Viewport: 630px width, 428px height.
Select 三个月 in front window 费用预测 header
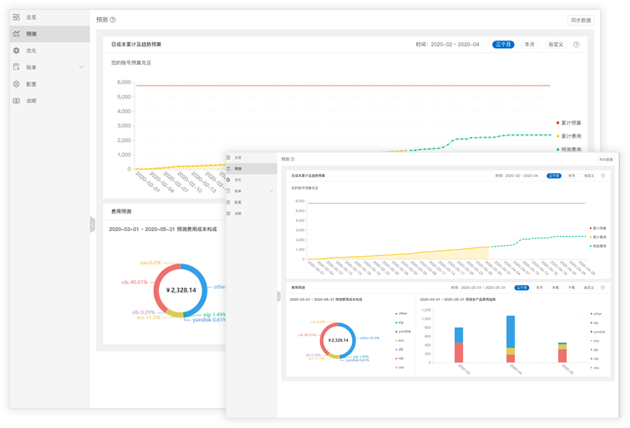click(522, 288)
